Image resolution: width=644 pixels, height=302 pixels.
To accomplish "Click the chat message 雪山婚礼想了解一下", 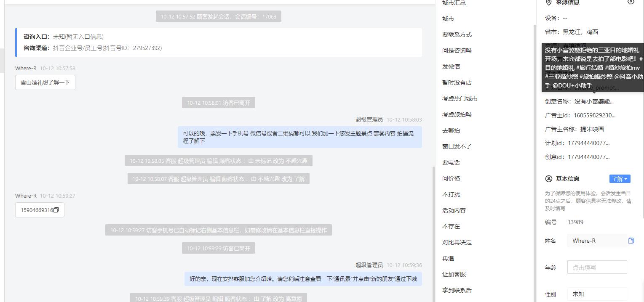I will point(45,82).
